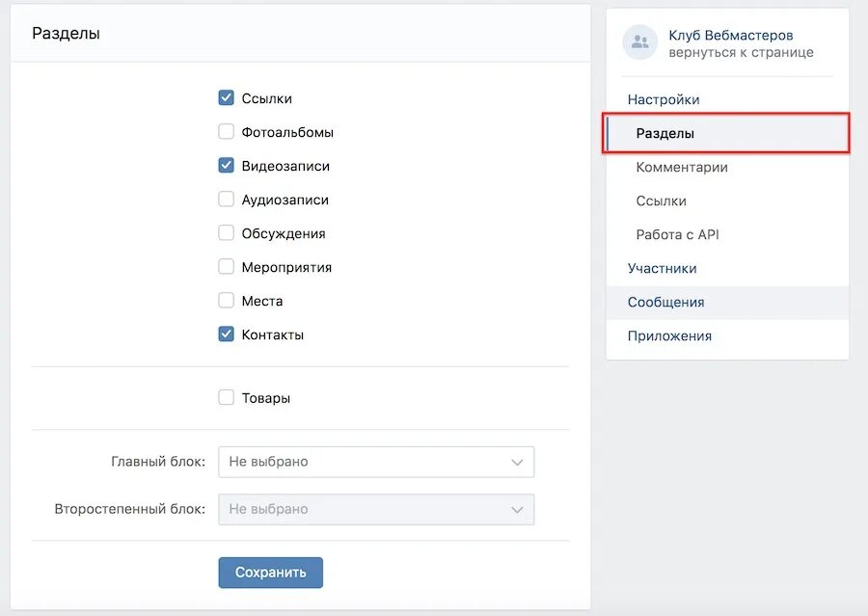Screen dimensions: 868x616
Task: Open the Настройки menu item
Action: tap(664, 98)
